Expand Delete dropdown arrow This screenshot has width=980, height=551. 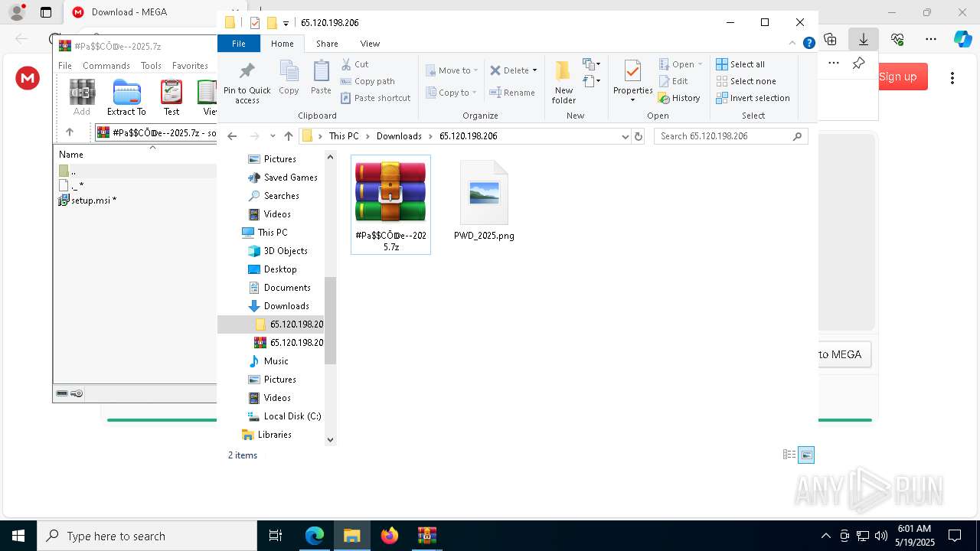click(x=534, y=70)
